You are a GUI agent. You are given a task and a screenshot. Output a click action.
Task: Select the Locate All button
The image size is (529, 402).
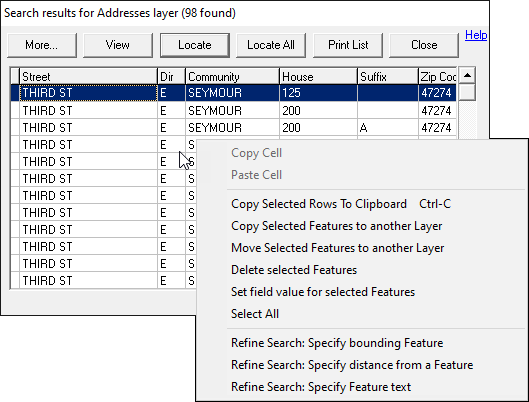271,45
